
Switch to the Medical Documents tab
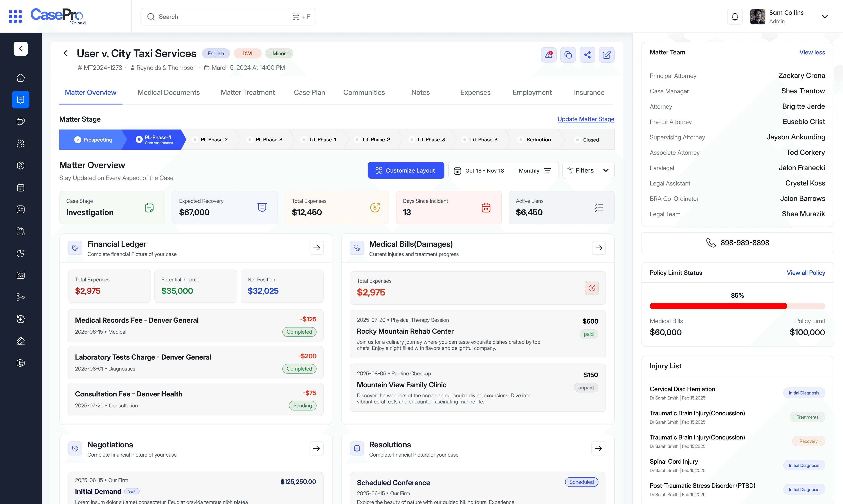pyautogui.click(x=168, y=92)
